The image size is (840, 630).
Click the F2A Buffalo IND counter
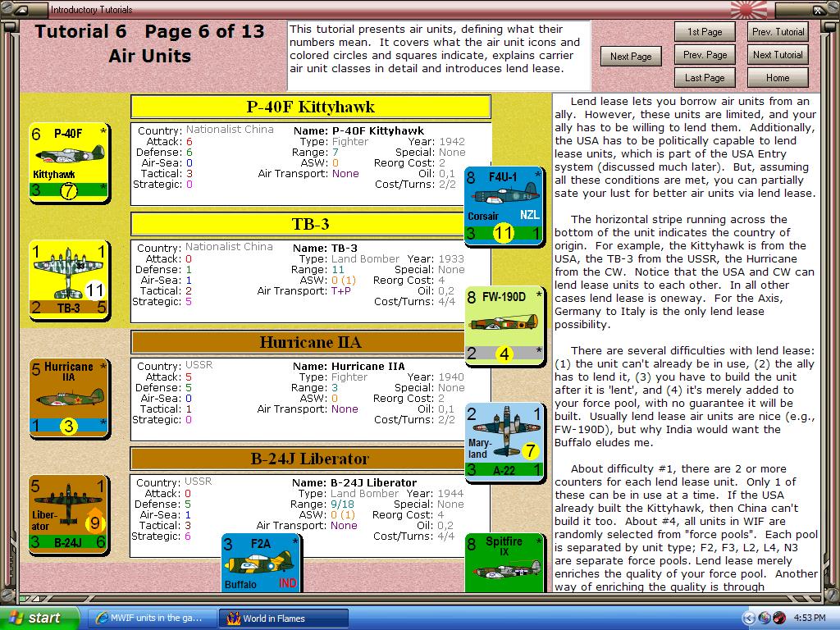[x=261, y=563]
